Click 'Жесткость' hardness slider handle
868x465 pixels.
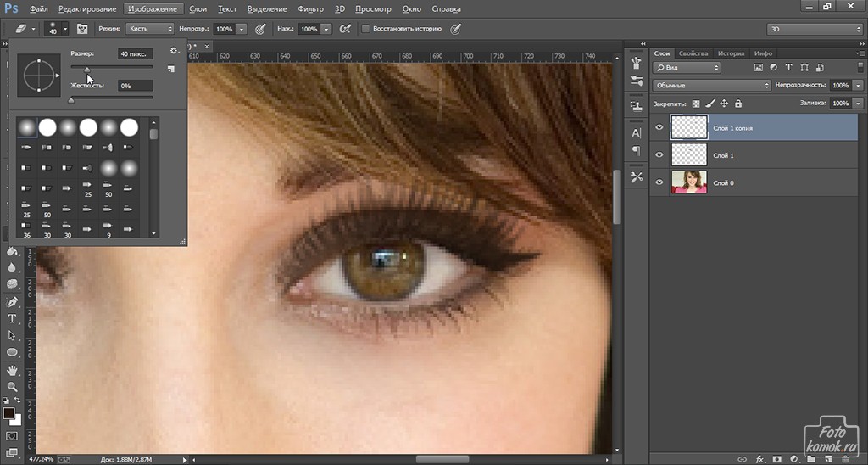point(71,100)
